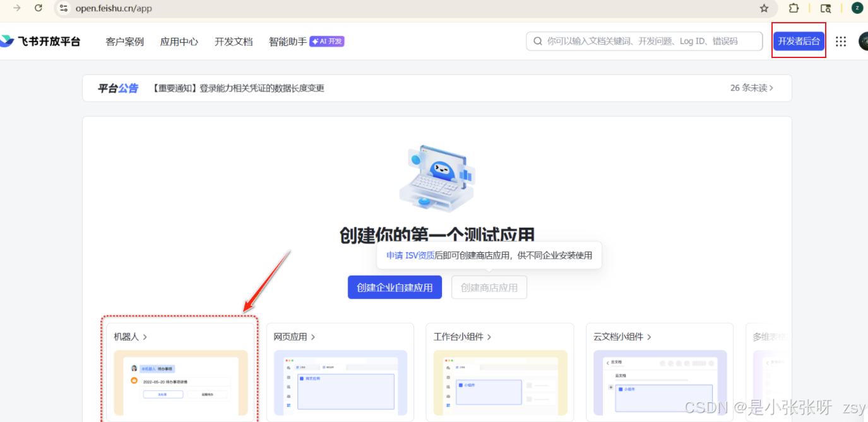Expand the 工作台小组件 card heading
The width and height of the screenshot is (868, 422).
pyautogui.click(x=463, y=337)
